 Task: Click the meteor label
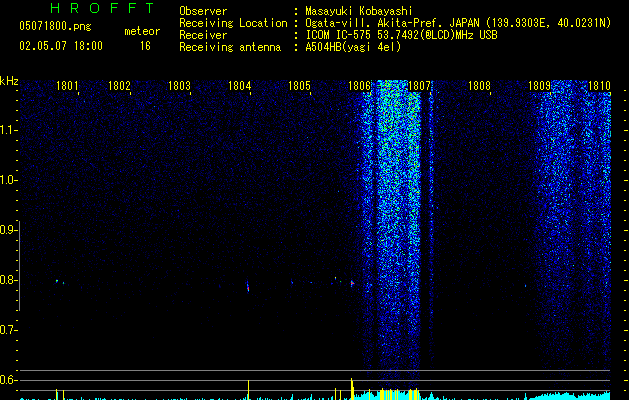point(142,31)
